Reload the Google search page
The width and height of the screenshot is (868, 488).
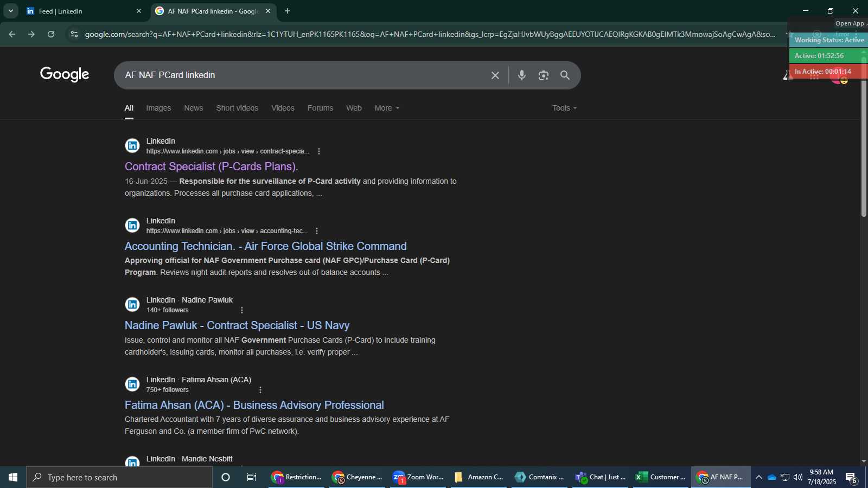click(51, 34)
